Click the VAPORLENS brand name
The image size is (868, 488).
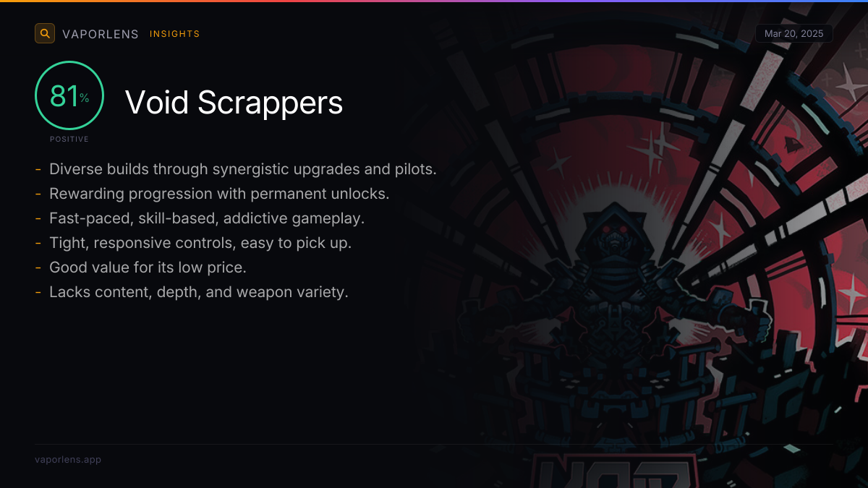click(x=101, y=34)
